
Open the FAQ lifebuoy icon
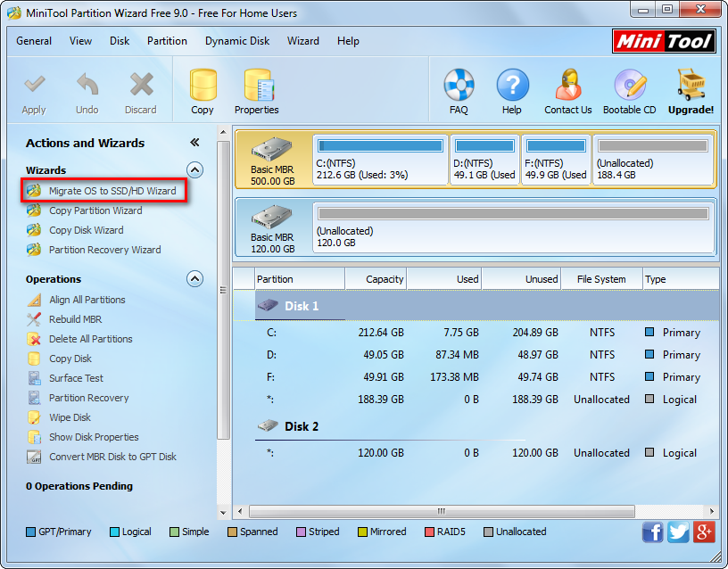coord(459,85)
